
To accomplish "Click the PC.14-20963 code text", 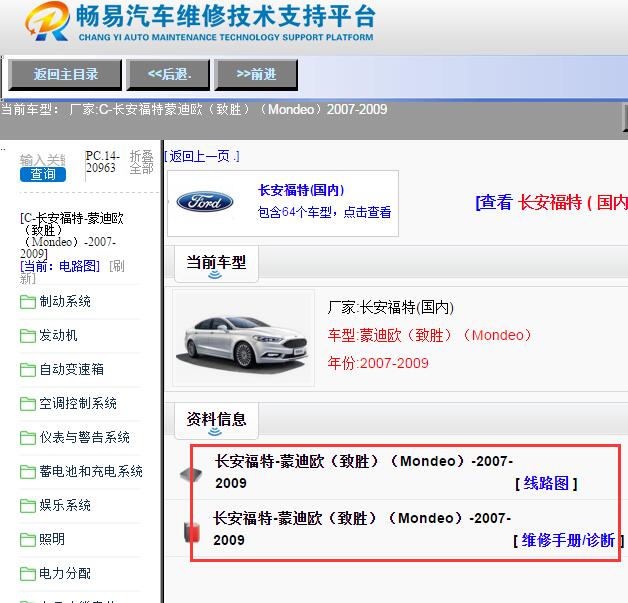I will 103,162.
